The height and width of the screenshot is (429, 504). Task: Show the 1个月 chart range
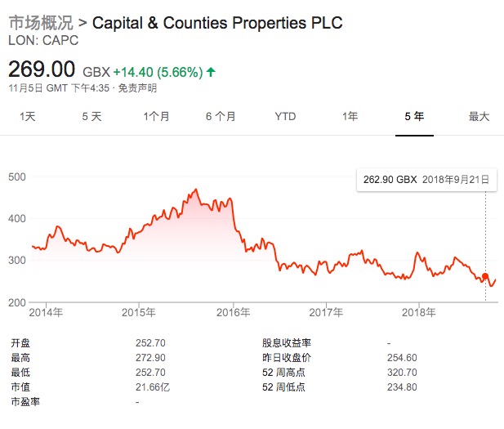(156, 116)
